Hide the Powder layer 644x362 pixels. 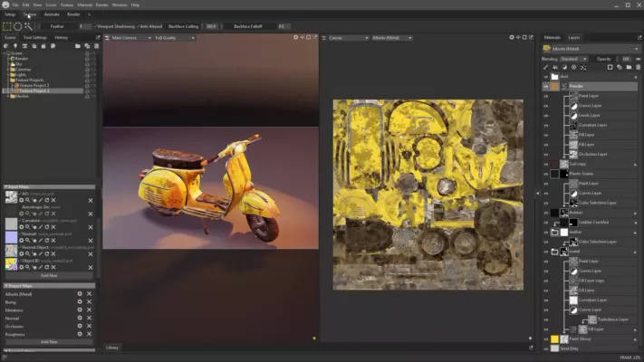click(546, 86)
